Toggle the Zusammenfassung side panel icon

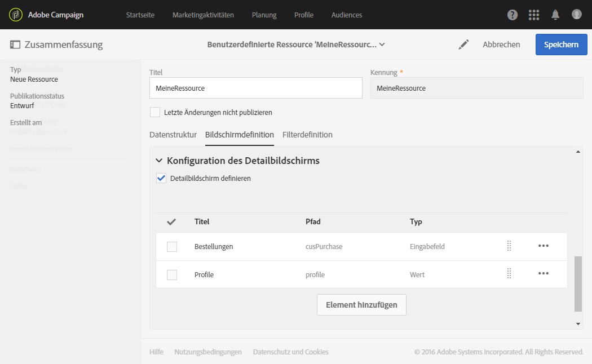[15, 45]
